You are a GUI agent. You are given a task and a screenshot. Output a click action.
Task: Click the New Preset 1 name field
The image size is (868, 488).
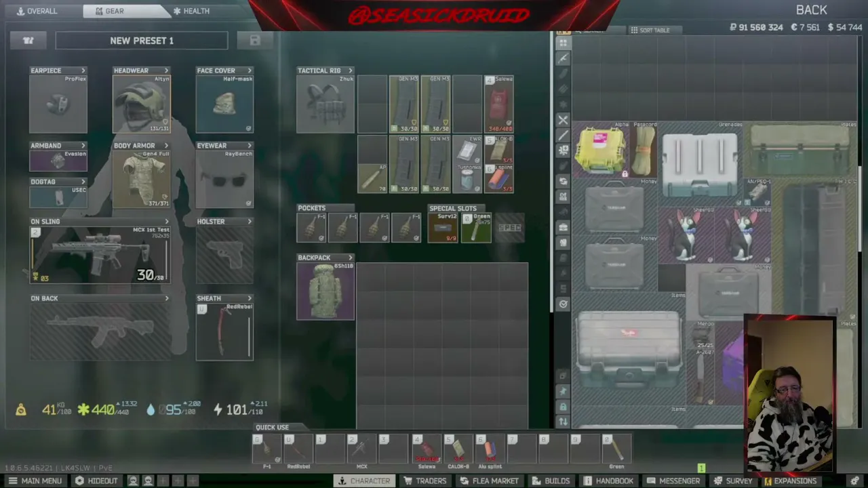[x=142, y=41]
